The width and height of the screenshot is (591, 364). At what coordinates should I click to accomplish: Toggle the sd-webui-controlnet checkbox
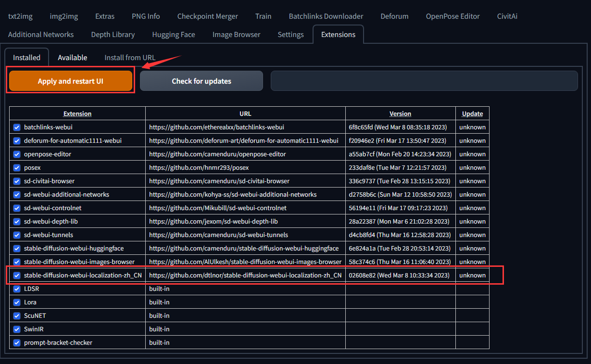coord(17,208)
